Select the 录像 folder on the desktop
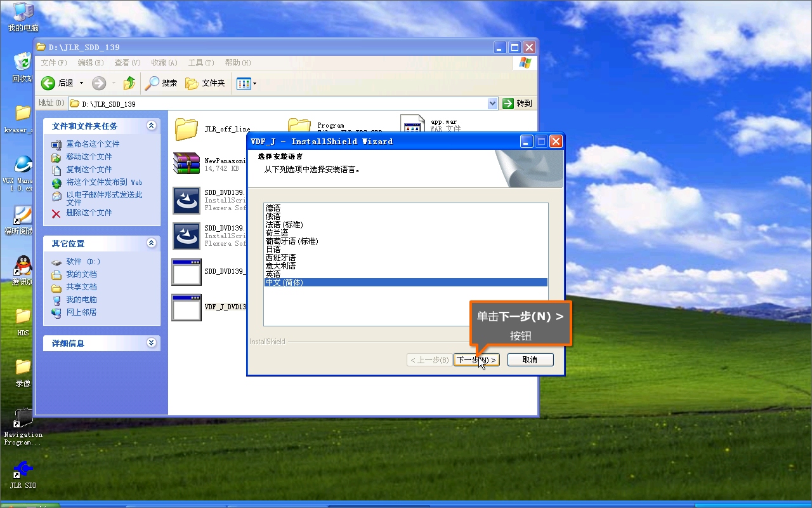The image size is (812, 508). click(x=23, y=373)
